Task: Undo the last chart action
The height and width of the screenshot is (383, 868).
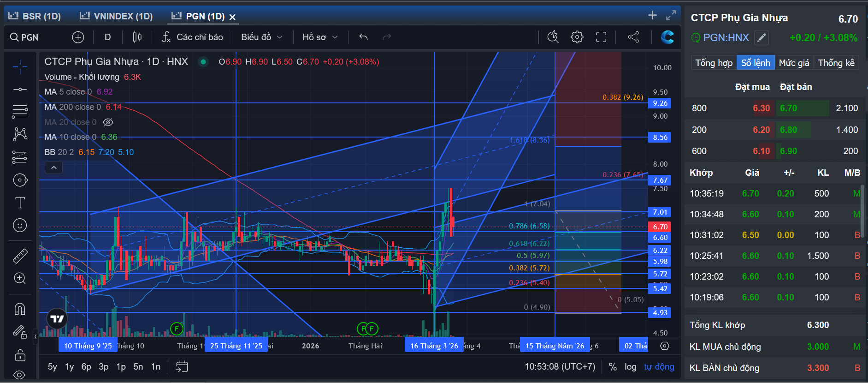Action: tap(363, 37)
